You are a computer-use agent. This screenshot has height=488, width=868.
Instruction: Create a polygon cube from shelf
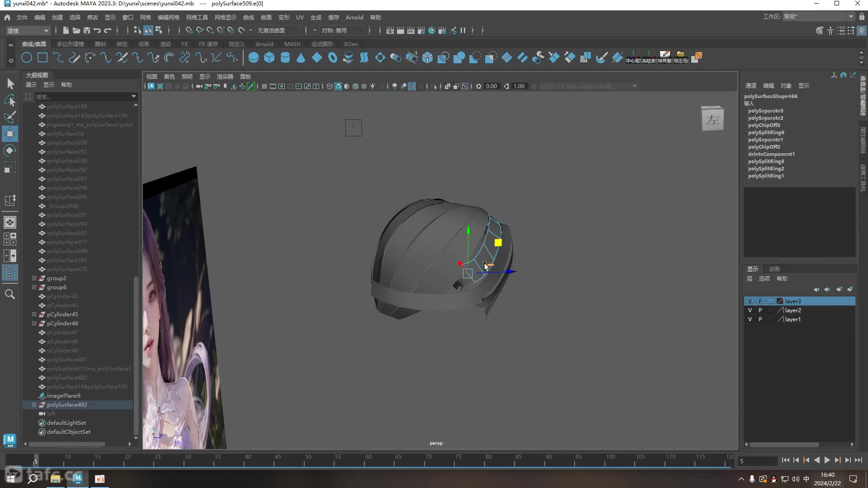tap(269, 57)
